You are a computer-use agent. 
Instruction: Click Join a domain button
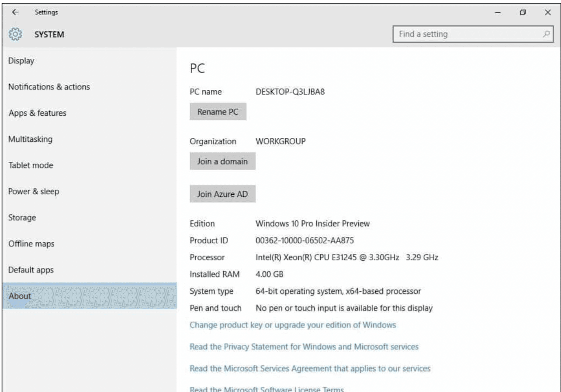point(222,161)
